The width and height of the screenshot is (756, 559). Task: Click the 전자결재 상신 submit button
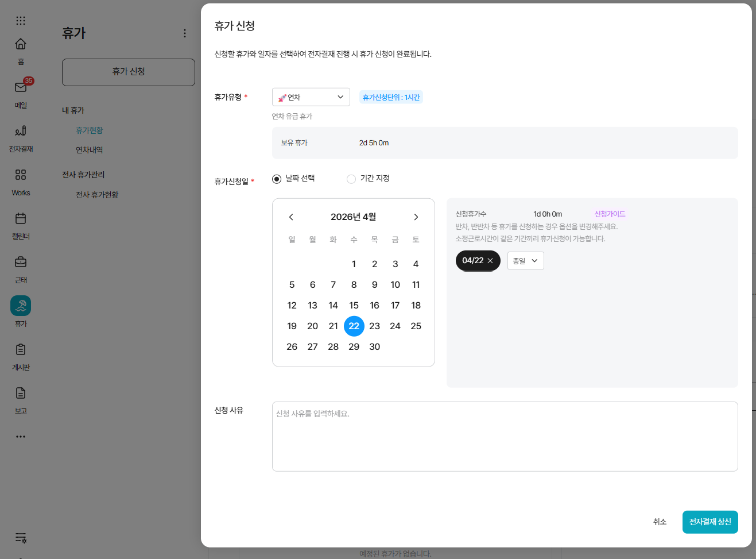(710, 522)
